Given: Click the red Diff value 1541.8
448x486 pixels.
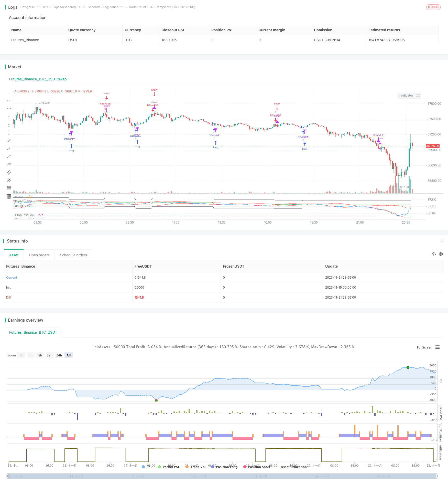Looking at the screenshot, I should (x=139, y=298).
